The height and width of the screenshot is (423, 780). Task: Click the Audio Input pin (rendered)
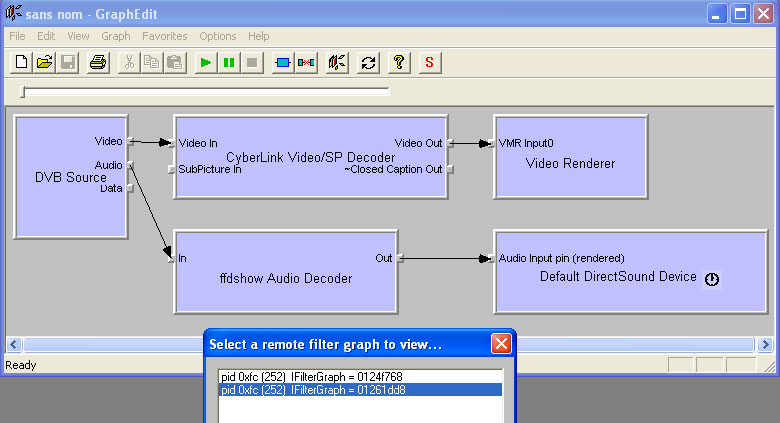tap(491, 258)
